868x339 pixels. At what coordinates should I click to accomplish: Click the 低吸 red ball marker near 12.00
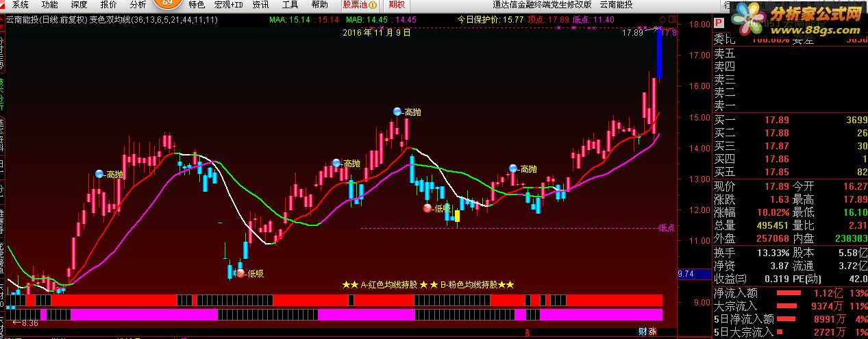pyautogui.click(x=427, y=208)
